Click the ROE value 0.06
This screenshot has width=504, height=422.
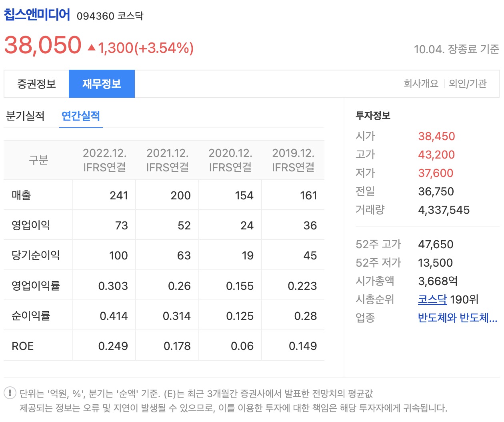tap(242, 346)
